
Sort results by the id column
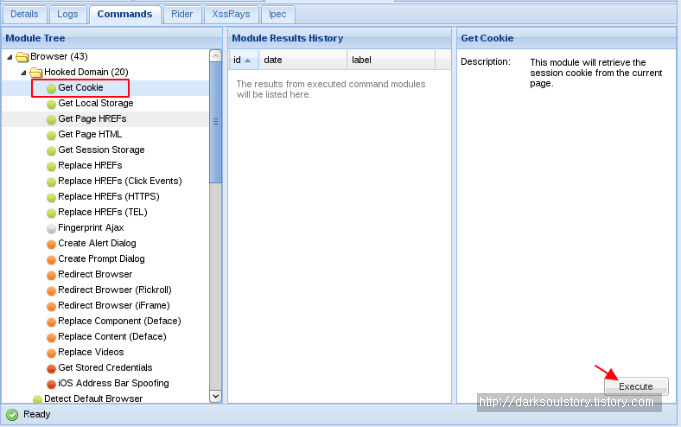tap(243, 60)
